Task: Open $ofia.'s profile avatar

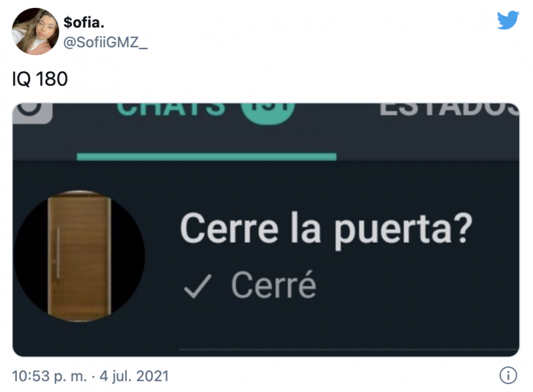Action: pyautogui.click(x=35, y=31)
